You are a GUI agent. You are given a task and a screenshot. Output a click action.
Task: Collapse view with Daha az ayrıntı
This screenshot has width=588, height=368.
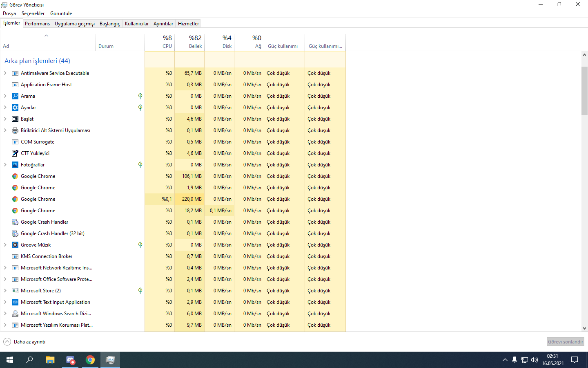pos(24,342)
